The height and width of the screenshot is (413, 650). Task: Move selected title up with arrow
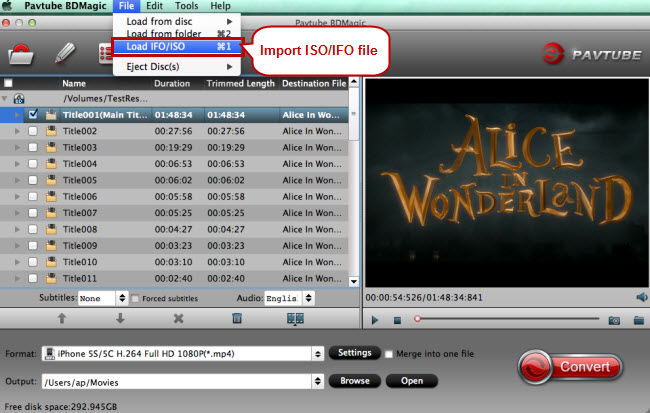click(x=62, y=318)
